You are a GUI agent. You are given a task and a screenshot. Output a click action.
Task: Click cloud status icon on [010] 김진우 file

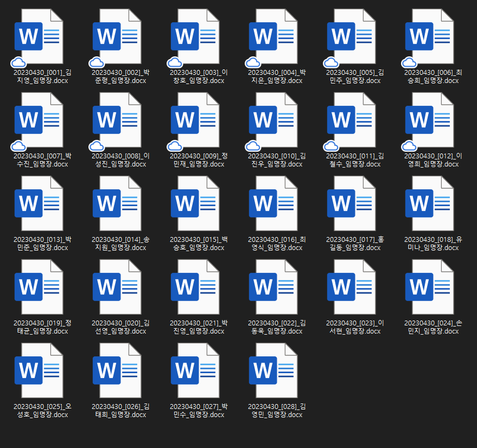pos(253,146)
